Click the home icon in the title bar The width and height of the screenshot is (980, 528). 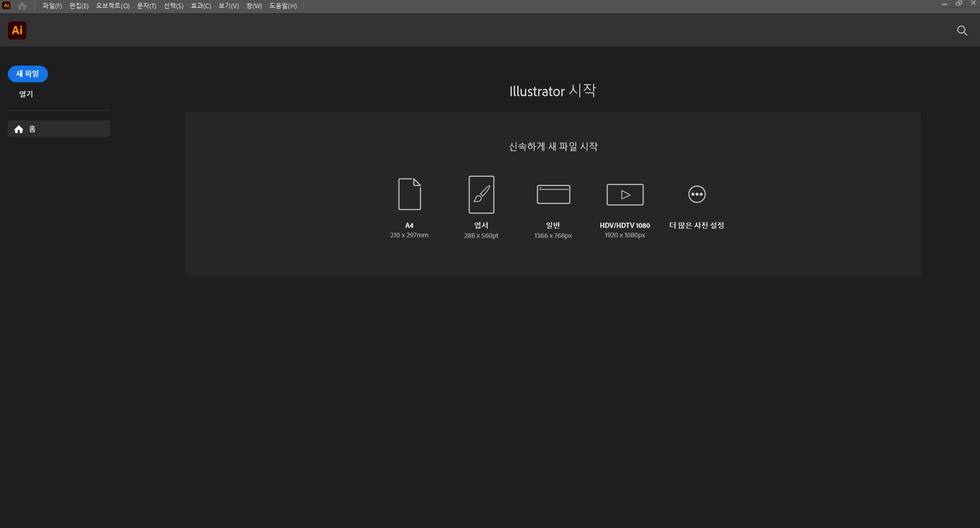pyautogui.click(x=22, y=6)
